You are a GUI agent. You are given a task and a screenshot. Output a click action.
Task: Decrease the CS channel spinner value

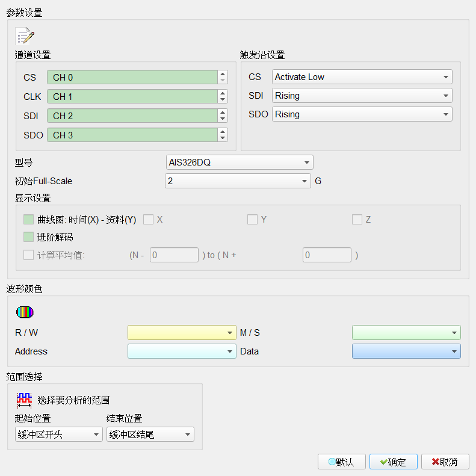(x=223, y=81)
